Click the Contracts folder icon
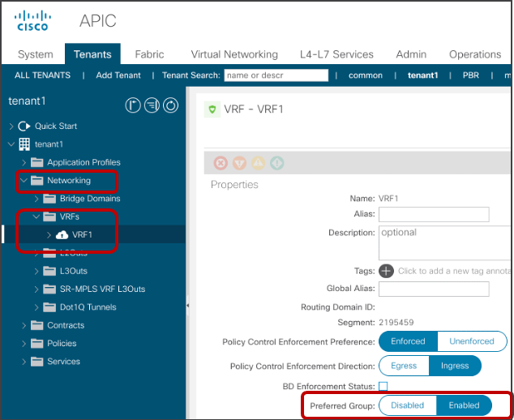The height and width of the screenshot is (420, 514). click(36, 325)
